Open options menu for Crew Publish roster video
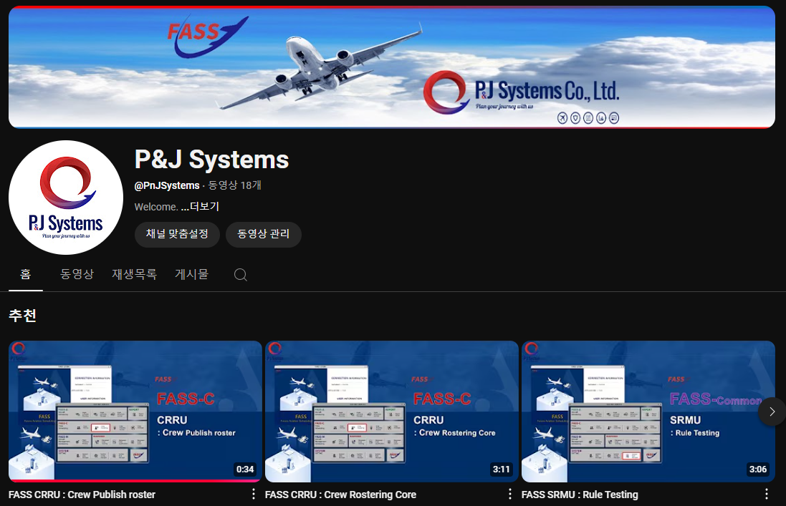This screenshot has width=786, height=506. tap(253, 494)
